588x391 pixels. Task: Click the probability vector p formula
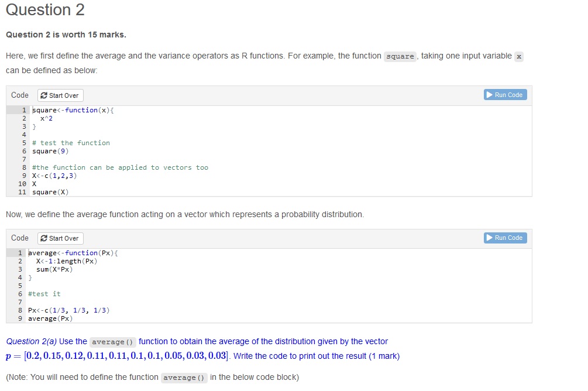[117, 356]
